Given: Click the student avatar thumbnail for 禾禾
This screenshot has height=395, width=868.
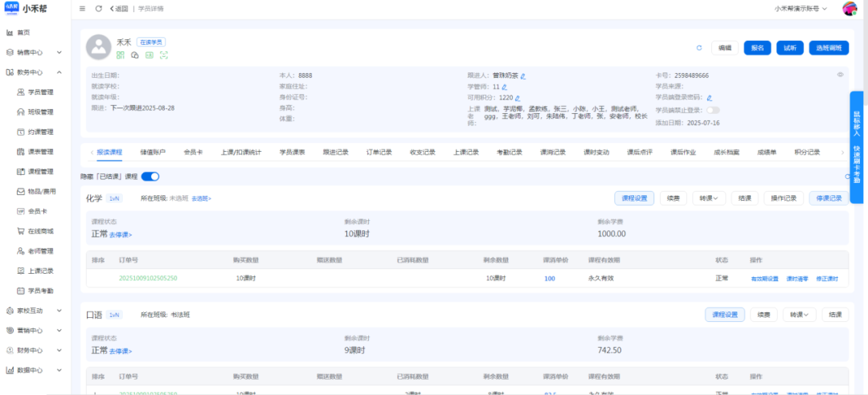Looking at the screenshot, I should tap(98, 47).
